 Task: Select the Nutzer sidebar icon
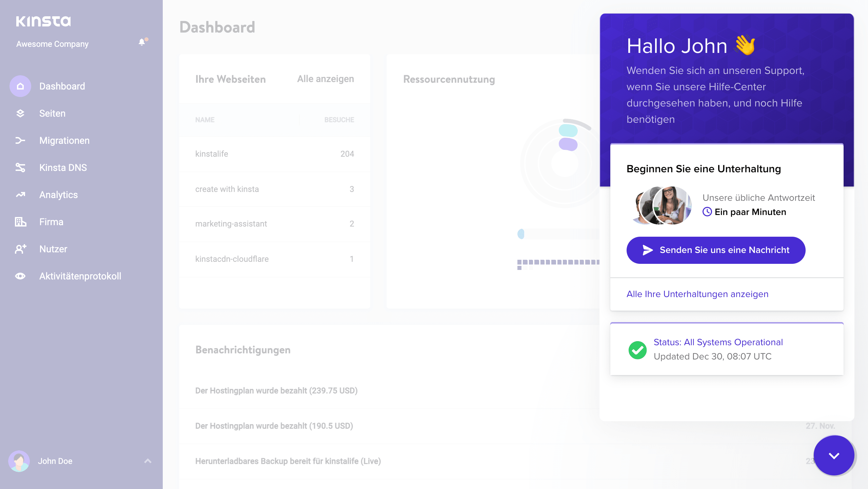(21, 249)
